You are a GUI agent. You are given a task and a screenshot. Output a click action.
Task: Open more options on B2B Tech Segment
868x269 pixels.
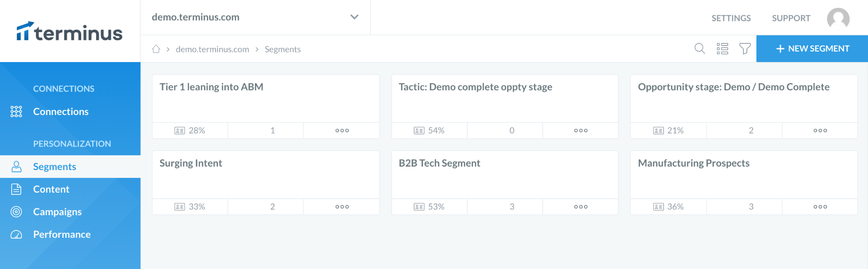[581, 207]
